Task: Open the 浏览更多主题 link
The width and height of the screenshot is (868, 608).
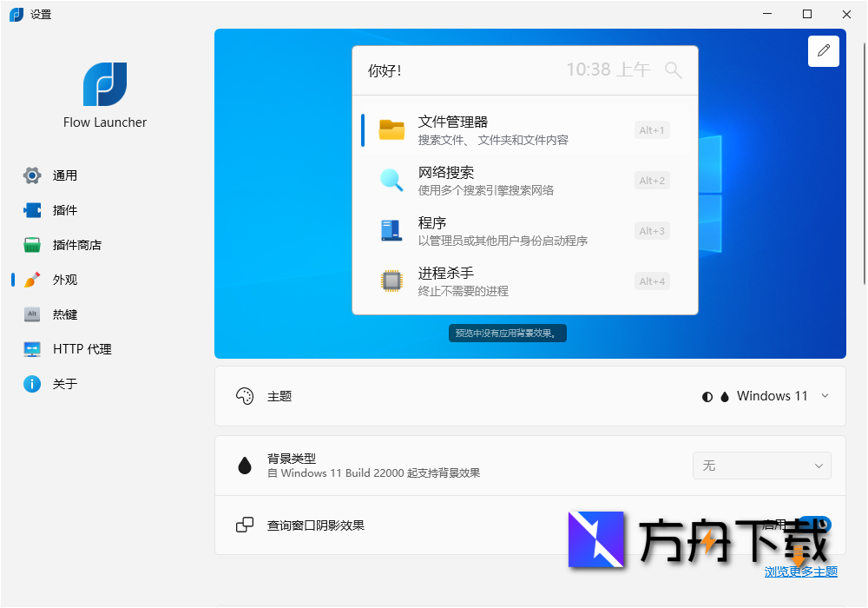Action: point(799,572)
